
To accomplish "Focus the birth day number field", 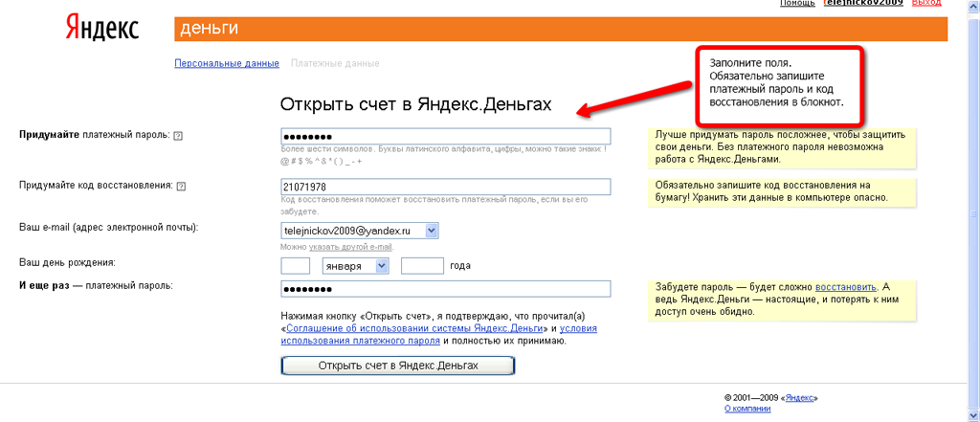I will pos(296,266).
